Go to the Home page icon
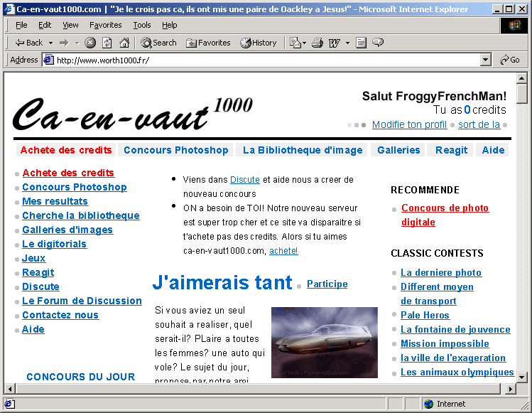This screenshot has height=413, width=532. coord(124,43)
